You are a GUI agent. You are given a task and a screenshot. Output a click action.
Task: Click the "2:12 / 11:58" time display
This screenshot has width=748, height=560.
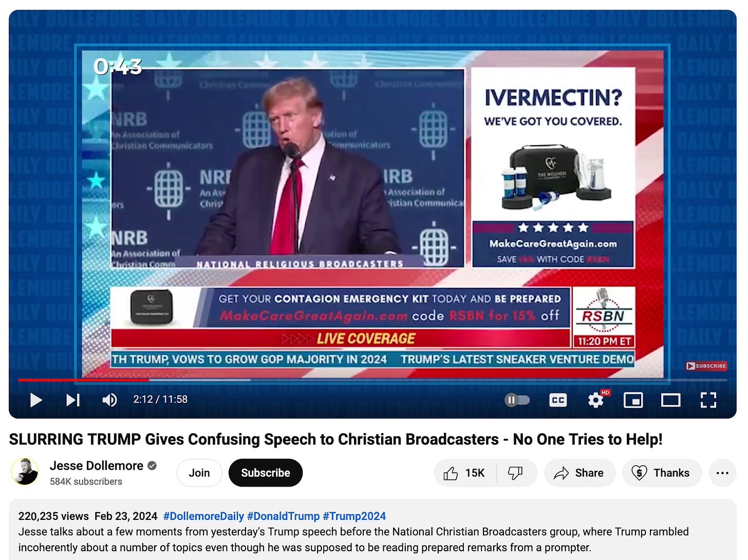160,399
